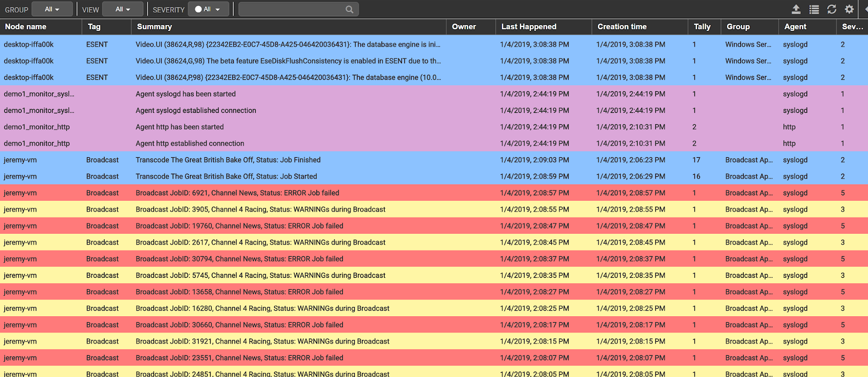This screenshot has height=377, width=868.
Task: Select Broadcast JobID: 19760 error row
Action: point(434,226)
